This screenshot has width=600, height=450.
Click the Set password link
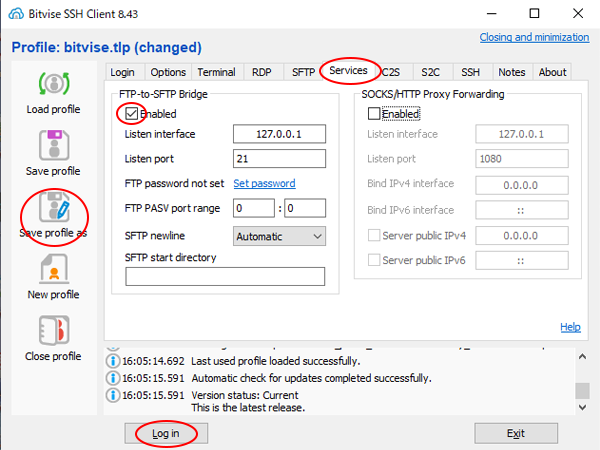pos(264,183)
